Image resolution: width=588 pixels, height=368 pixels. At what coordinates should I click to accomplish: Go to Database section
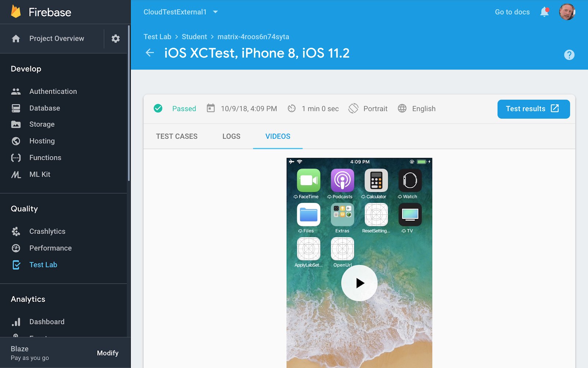coord(44,108)
